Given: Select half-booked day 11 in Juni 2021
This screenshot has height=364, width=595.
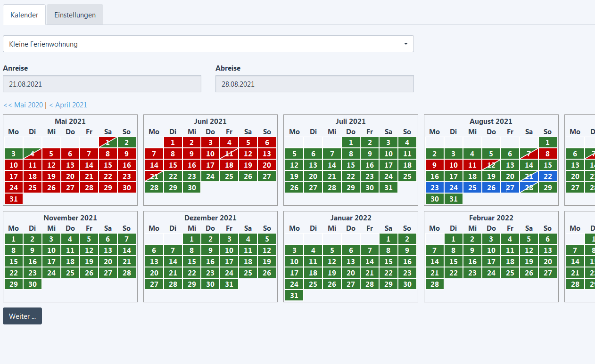Looking at the screenshot, I should (230, 154).
